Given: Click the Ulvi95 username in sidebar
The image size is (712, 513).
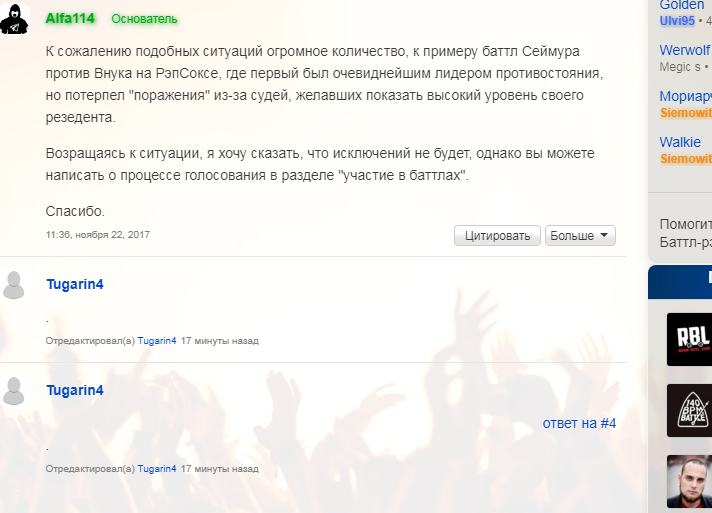Looking at the screenshot, I should point(677,21).
